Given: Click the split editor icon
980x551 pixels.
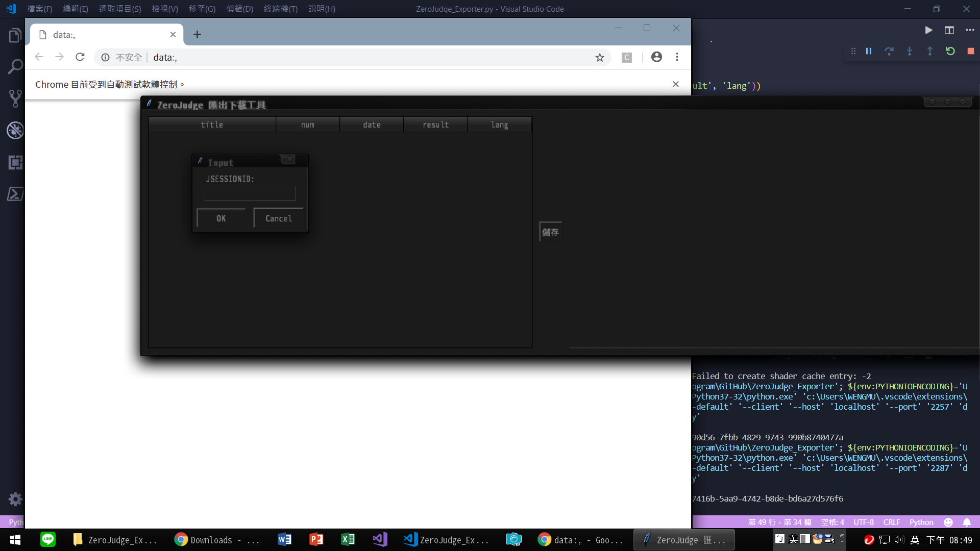Looking at the screenshot, I should 949,30.
